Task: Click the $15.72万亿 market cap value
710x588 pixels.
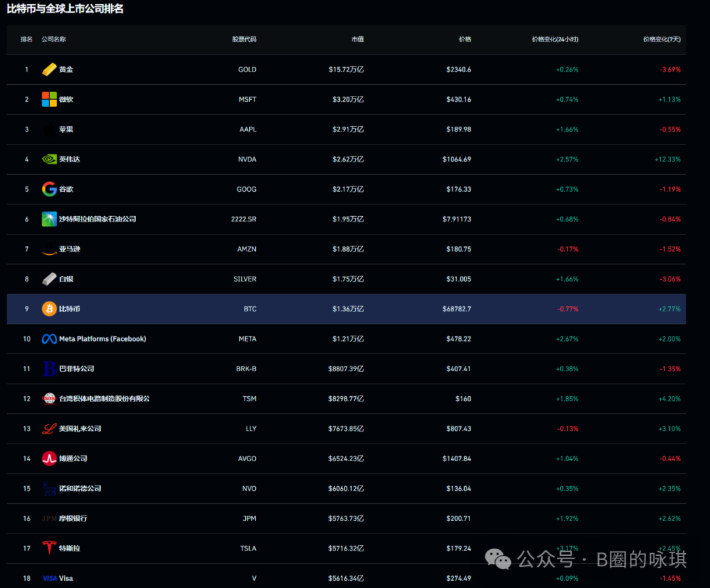Action: (346, 69)
